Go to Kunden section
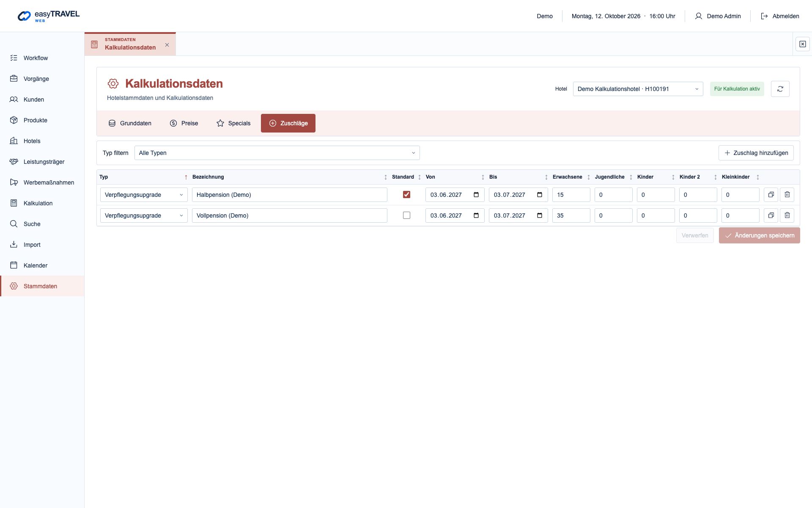Screen dimensions: 812x508 (x=42, y=99)
